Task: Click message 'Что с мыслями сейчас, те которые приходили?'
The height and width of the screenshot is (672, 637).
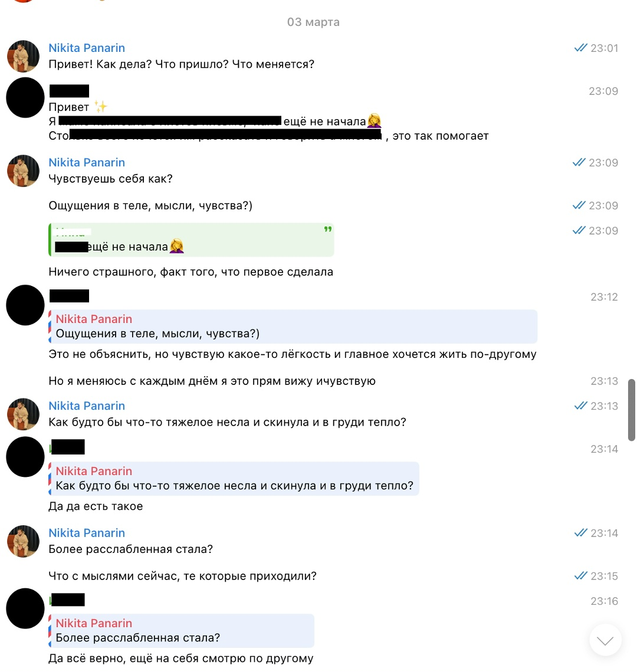Action: (x=182, y=576)
